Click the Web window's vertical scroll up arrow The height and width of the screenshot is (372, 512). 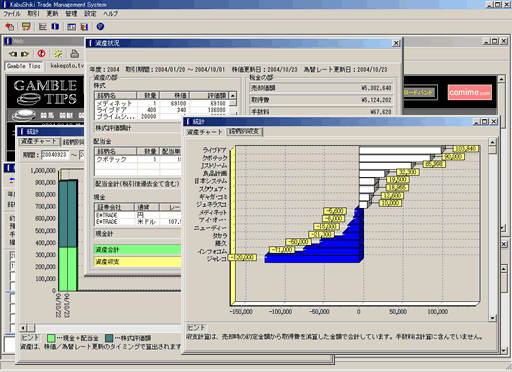(502, 79)
